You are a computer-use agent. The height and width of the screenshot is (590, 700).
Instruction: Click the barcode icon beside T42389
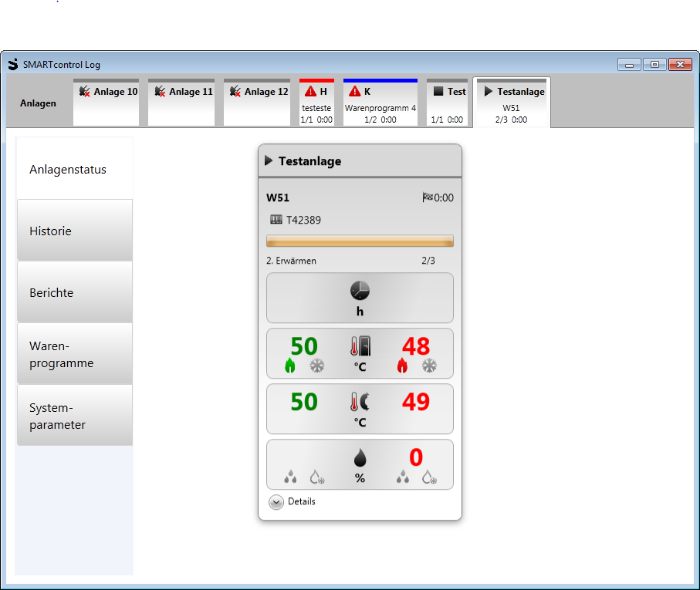click(276, 220)
